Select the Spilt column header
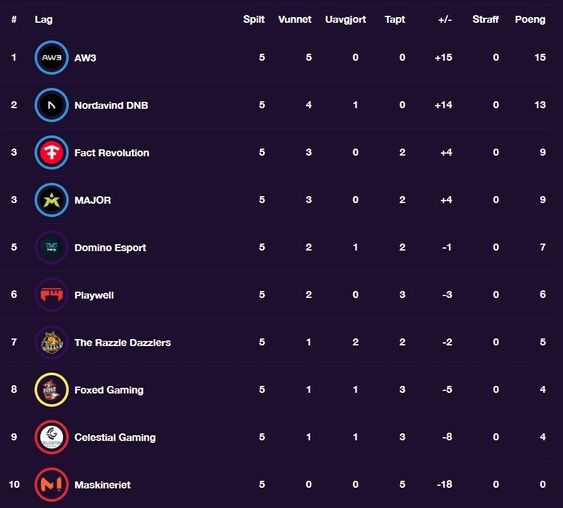 [254, 19]
